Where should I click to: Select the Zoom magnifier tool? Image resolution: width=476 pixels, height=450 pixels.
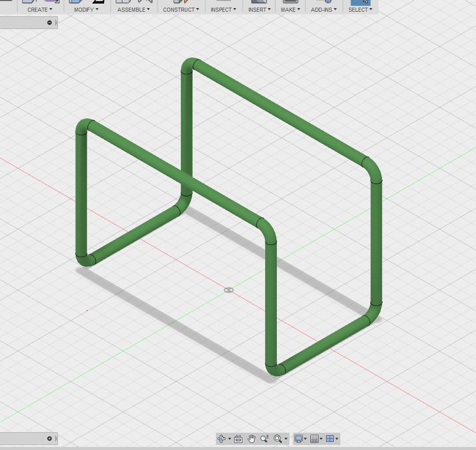[x=265, y=439]
